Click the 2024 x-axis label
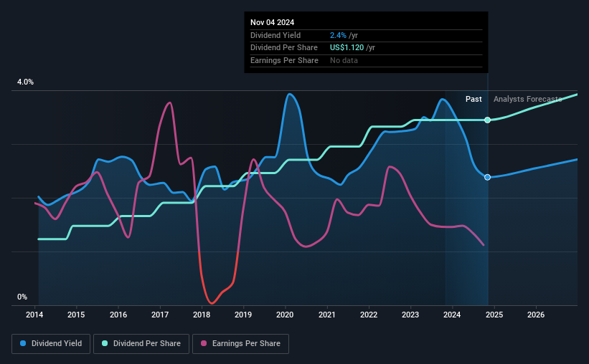 [452, 315]
